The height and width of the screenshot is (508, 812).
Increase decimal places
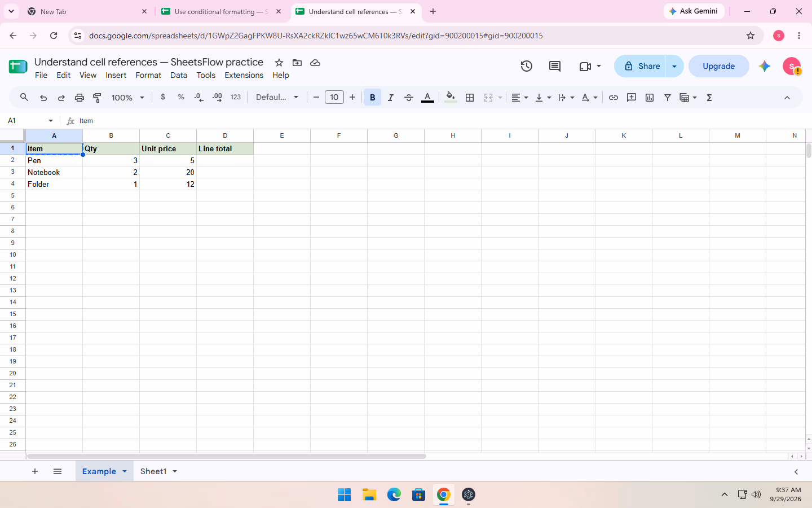pyautogui.click(x=217, y=97)
